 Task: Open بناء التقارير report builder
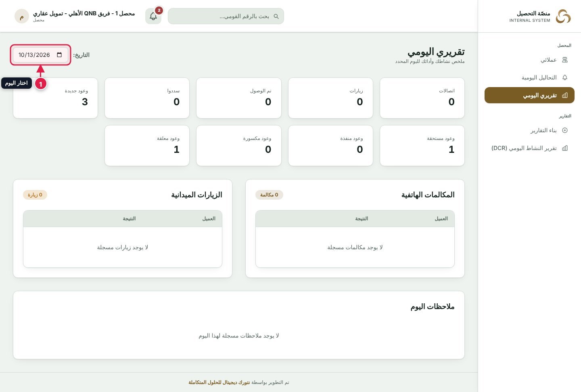click(529, 130)
